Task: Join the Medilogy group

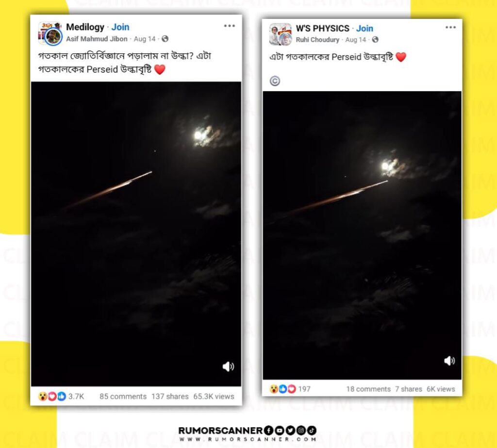Action: (x=120, y=27)
